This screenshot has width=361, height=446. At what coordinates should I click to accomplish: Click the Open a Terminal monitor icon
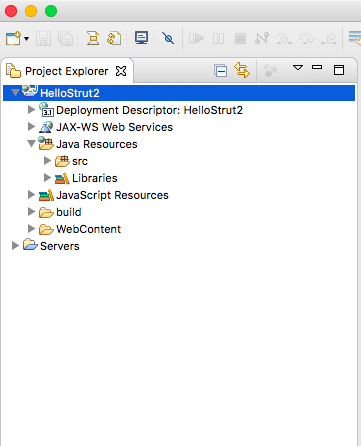(141, 38)
